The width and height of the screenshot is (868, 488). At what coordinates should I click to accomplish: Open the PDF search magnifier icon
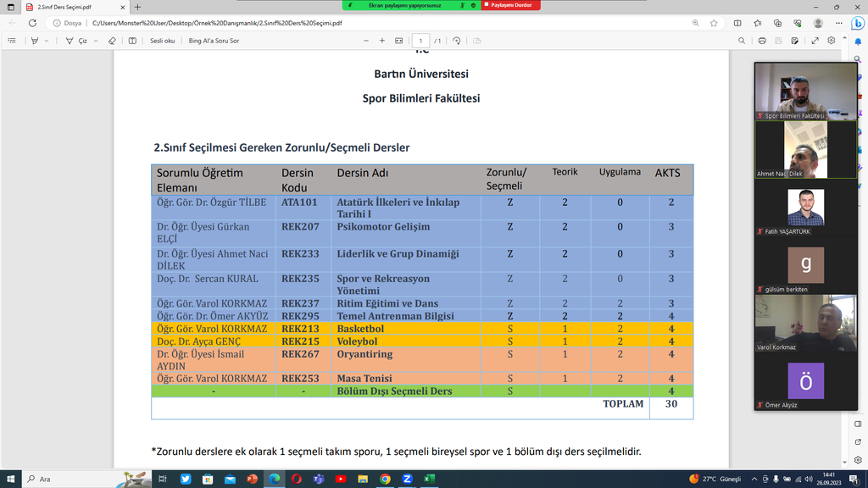pyautogui.click(x=742, y=41)
